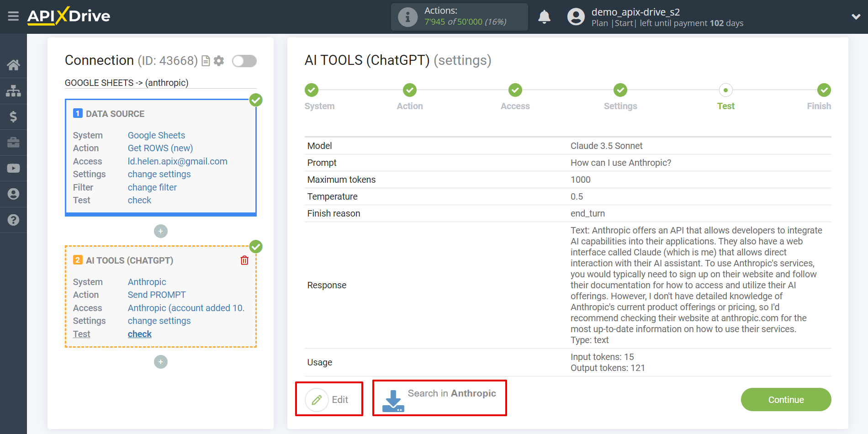Click check in the AI Tools block

139,334
